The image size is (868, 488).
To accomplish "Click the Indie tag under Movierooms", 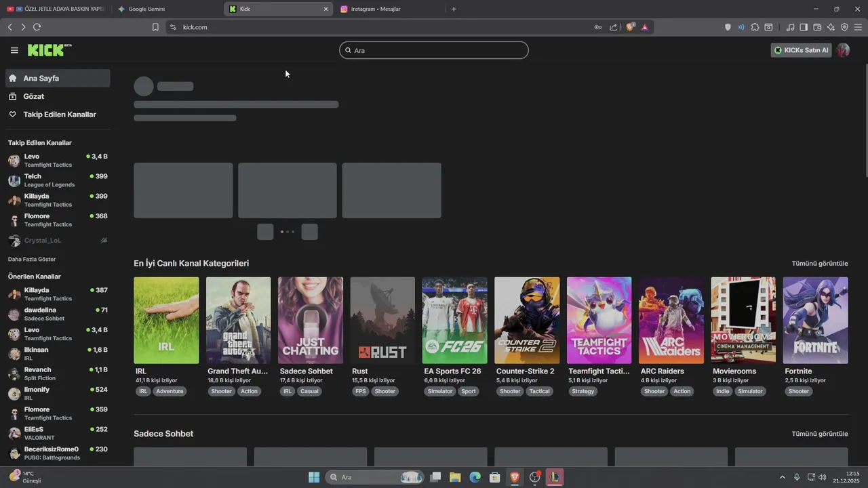I will [723, 391].
